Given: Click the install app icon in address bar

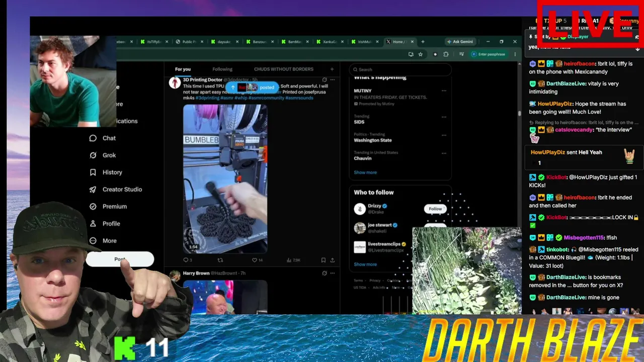Looking at the screenshot, I should 411,54.
